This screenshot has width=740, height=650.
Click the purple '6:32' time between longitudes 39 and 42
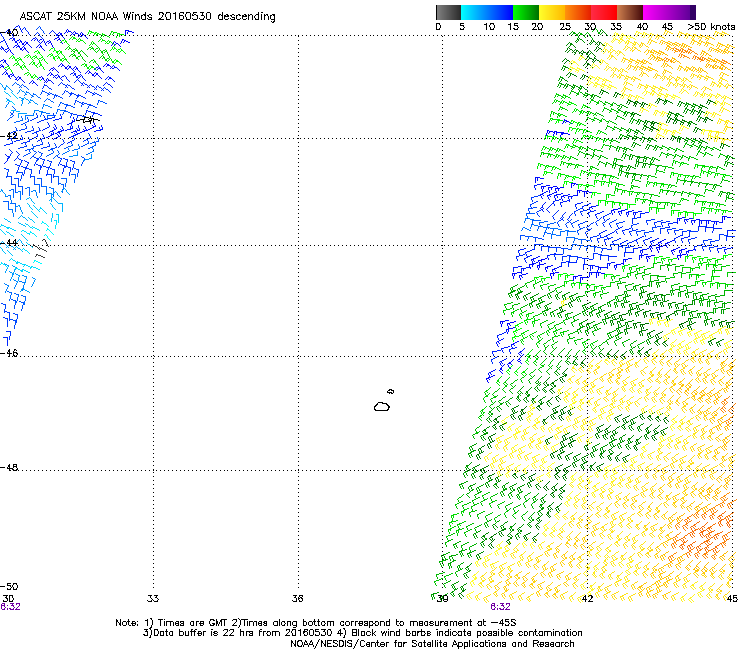[x=500, y=607]
